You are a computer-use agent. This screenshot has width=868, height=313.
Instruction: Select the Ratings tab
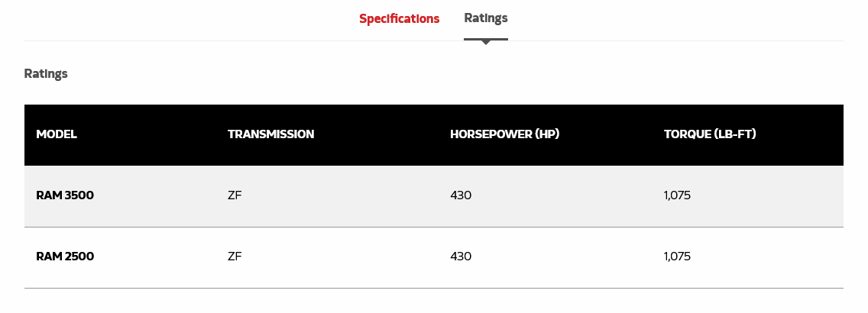click(x=485, y=18)
